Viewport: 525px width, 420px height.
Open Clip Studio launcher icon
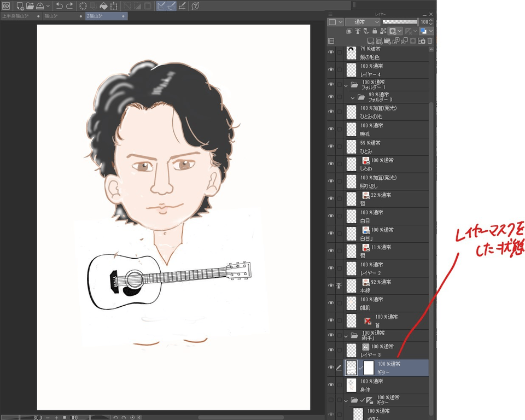pos(5,5)
